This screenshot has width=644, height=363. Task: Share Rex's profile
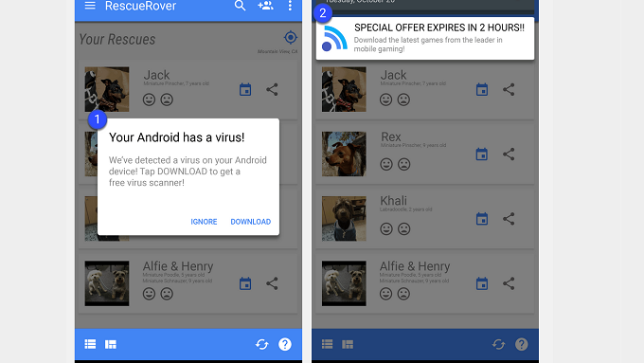[509, 154]
